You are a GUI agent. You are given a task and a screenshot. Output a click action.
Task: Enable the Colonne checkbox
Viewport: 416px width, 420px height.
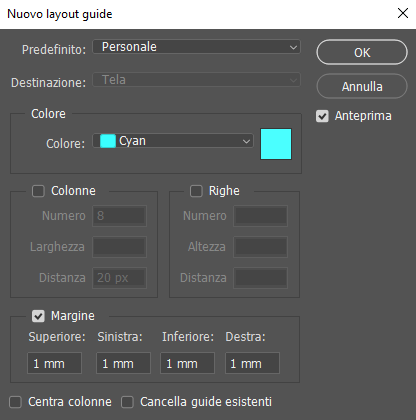(x=38, y=191)
